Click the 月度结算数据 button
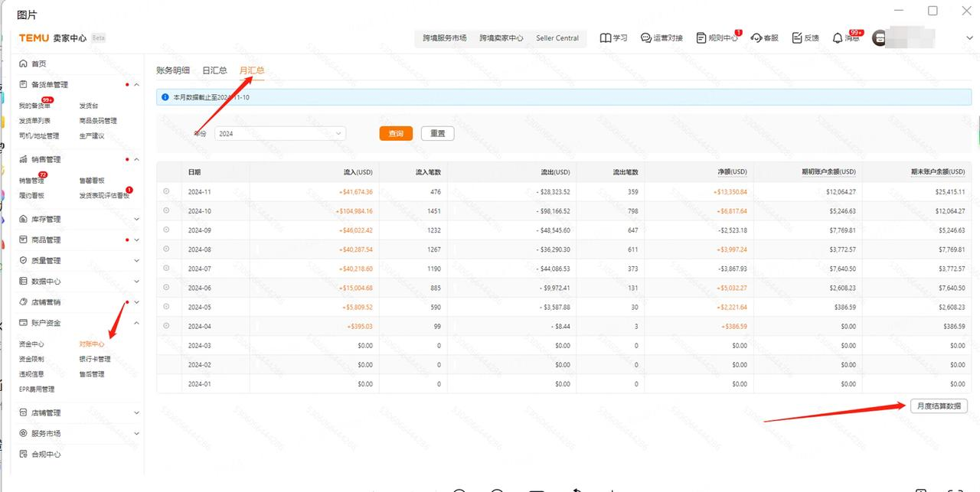 coord(938,406)
